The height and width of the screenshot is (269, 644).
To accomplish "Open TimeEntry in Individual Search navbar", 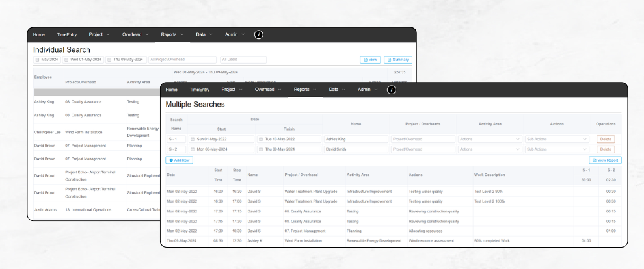I will (66, 34).
